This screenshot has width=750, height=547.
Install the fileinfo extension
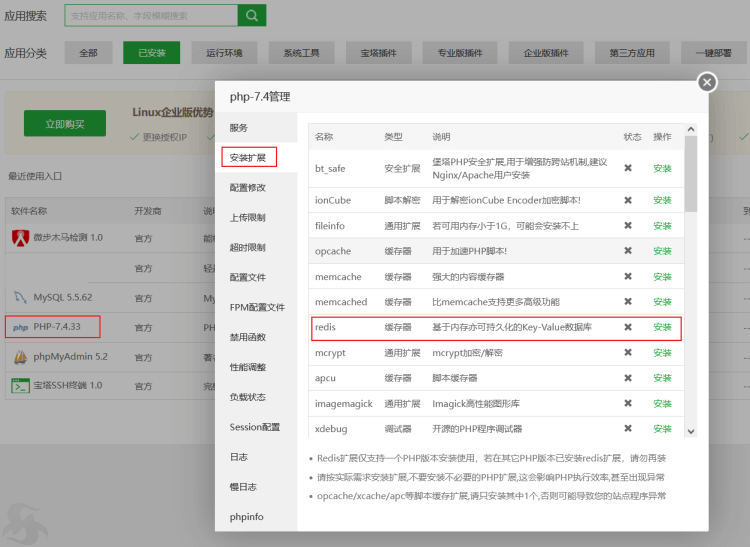[662, 225]
